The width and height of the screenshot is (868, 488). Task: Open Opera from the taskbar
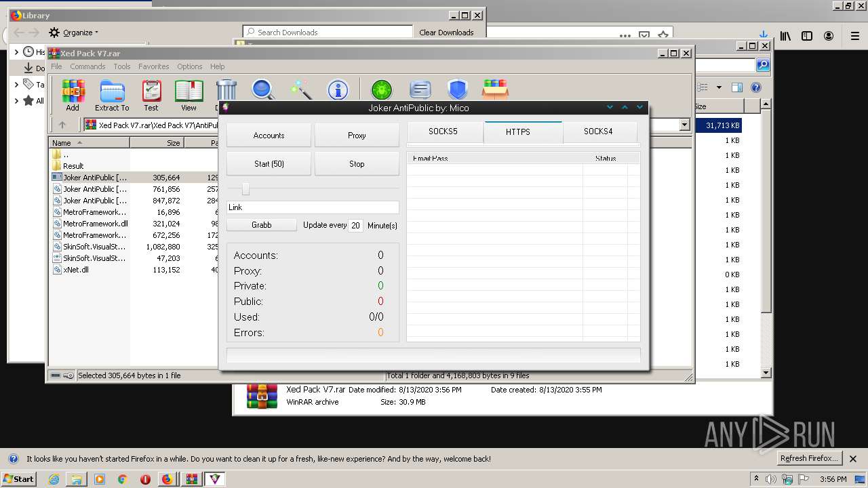click(145, 479)
